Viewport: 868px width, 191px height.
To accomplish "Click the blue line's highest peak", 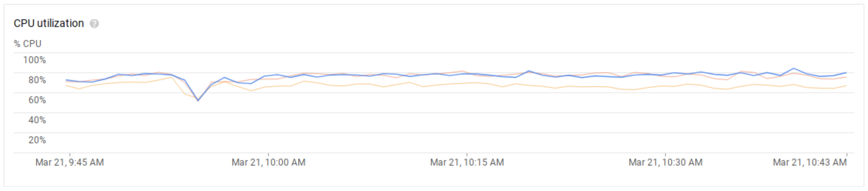I will (794, 68).
